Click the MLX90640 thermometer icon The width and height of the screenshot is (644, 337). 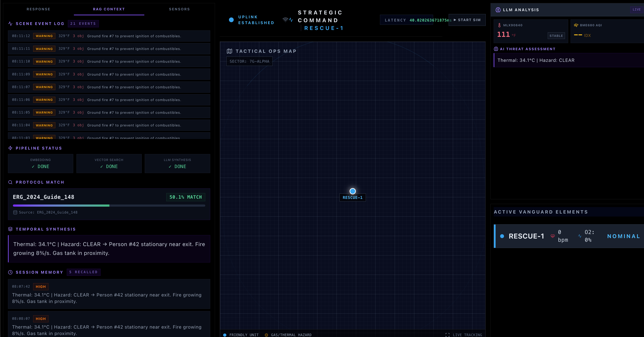pos(499,25)
